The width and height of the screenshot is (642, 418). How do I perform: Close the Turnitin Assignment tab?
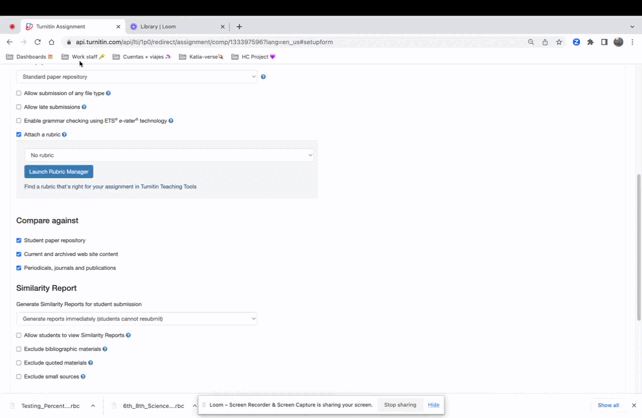coord(118,27)
